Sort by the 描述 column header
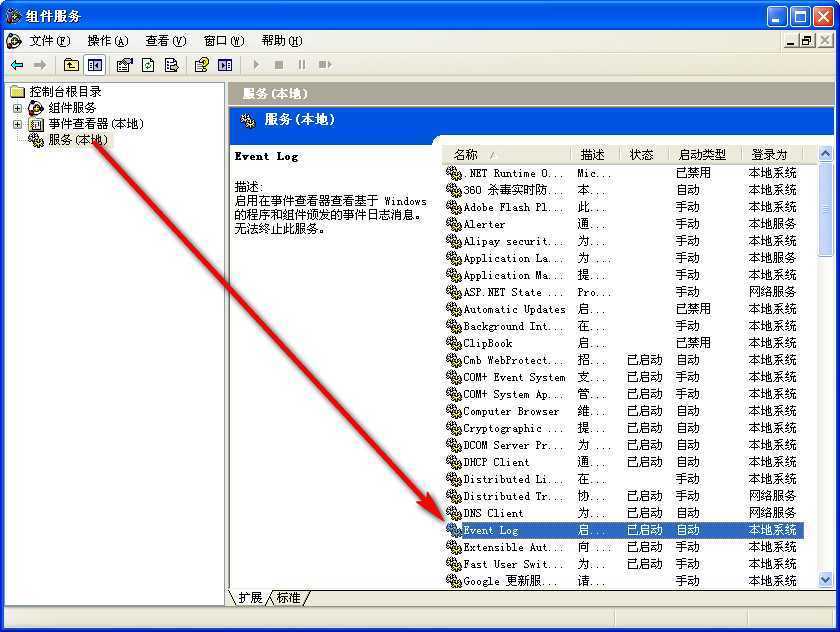840x632 pixels. [595, 155]
